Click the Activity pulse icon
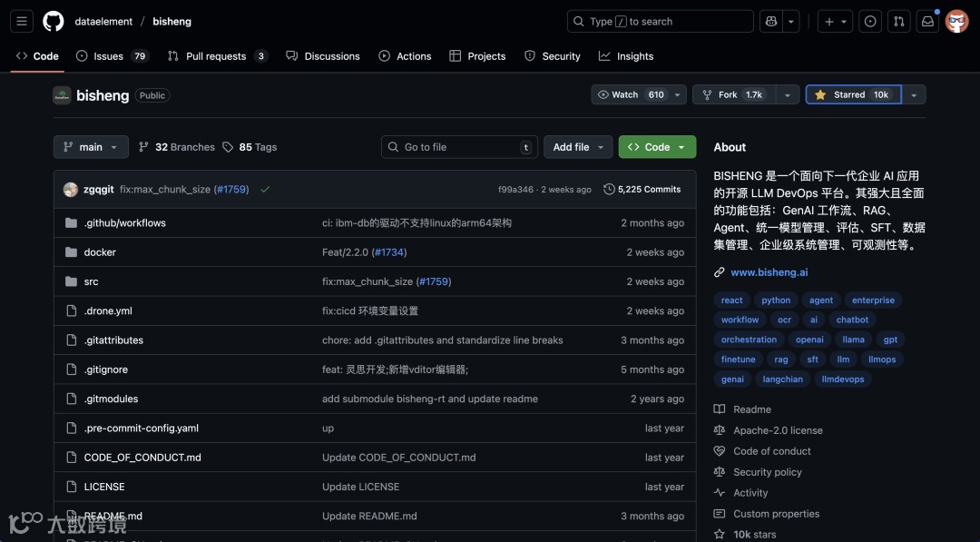The width and height of the screenshot is (980, 542). 720,493
